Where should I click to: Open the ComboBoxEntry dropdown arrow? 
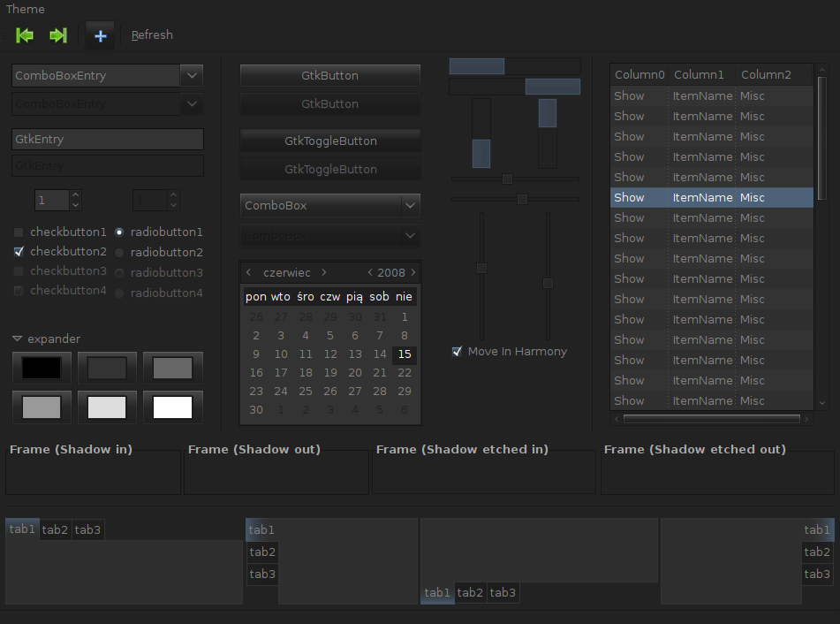point(193,75)
